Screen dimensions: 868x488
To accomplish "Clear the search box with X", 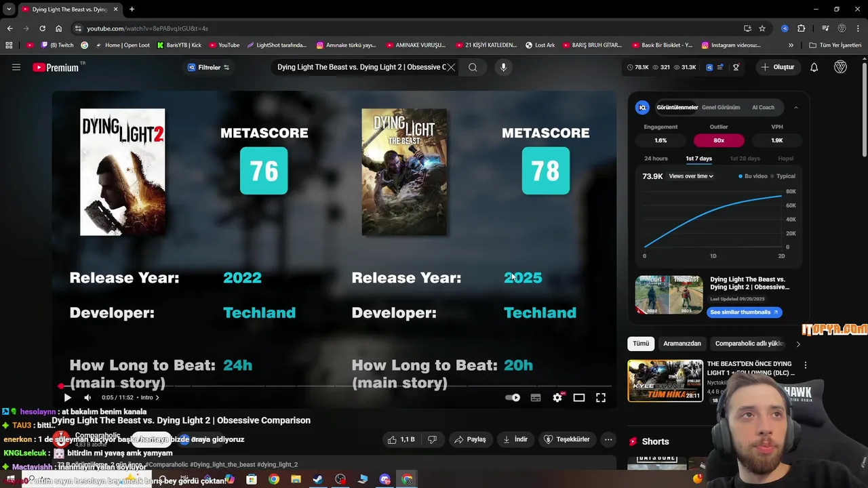I will point(451,67).
